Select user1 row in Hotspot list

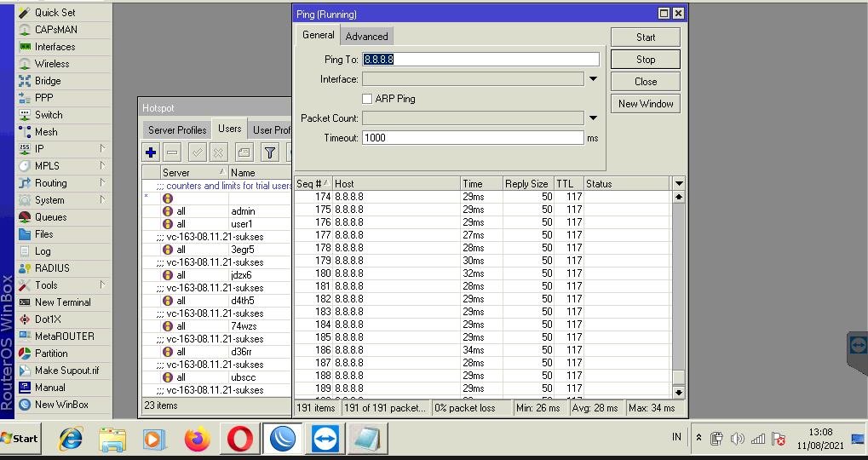216,224
